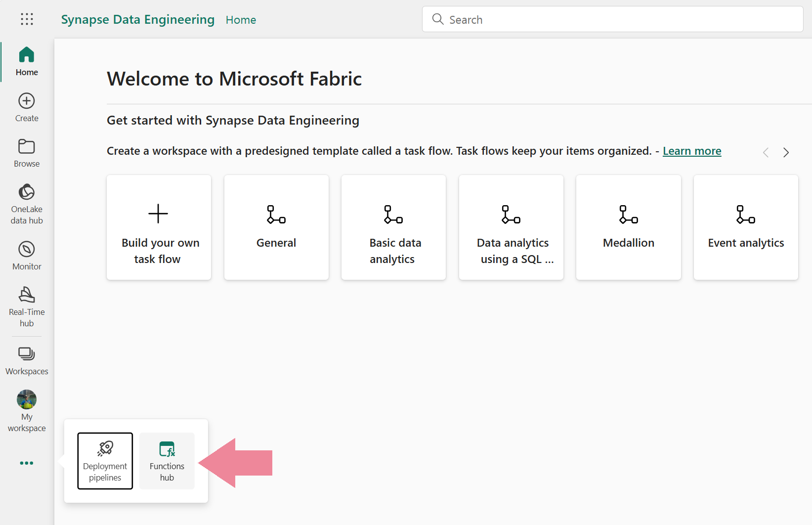Go to Home in the left navigation
Image resolution: width=812 pixels, height=525 pixels.
pyautogui.click(x=27, y=61)
